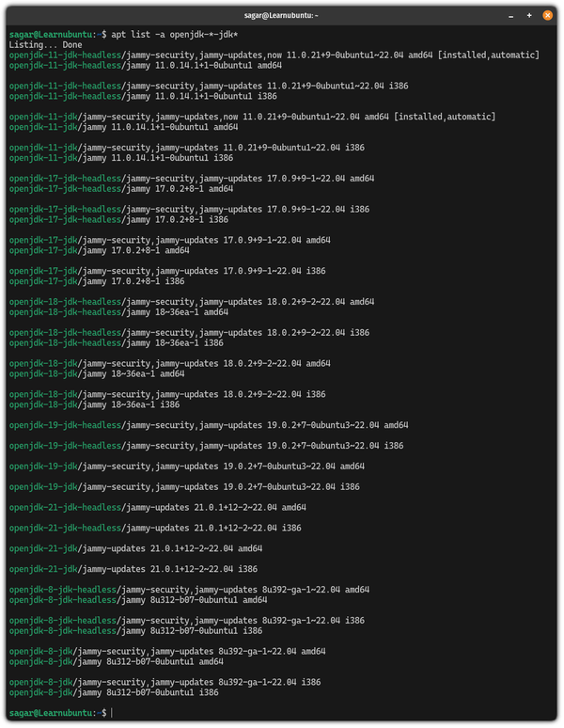Screen dimensions: 564x728
Task: Click the openjdk-8-jdk-headless 8u392 amd64 line
Action: point(189,590)
